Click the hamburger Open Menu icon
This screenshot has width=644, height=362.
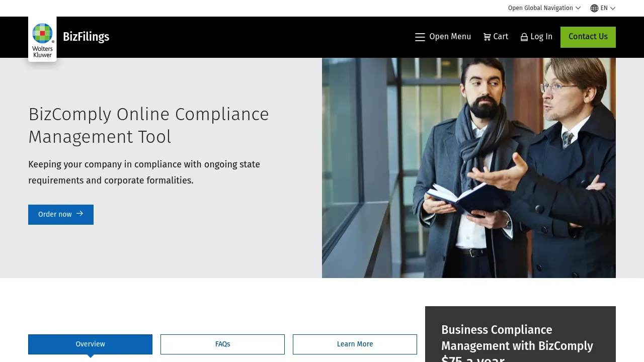coord(420,37)
